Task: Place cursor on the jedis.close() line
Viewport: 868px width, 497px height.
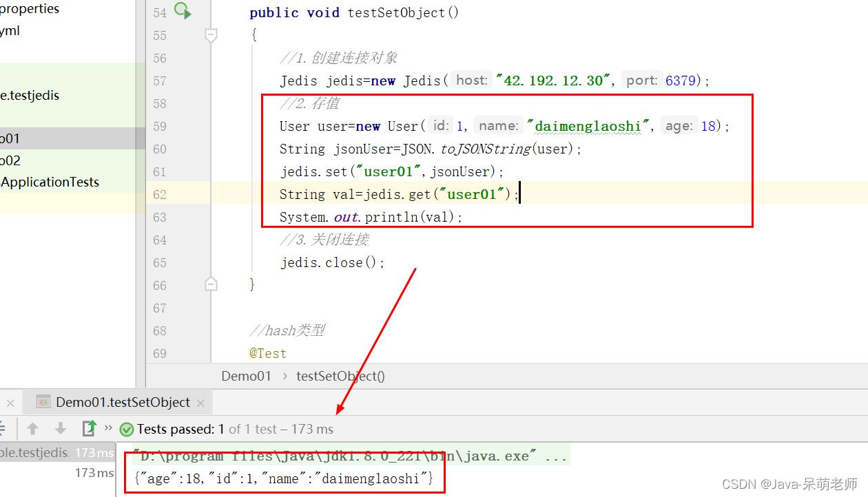Action: click(x=332, y=262)
